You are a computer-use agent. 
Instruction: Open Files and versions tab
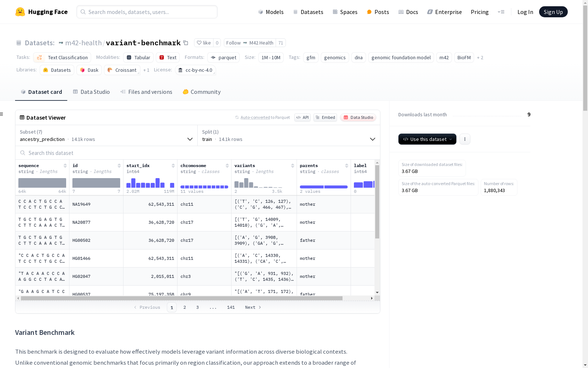146,92
